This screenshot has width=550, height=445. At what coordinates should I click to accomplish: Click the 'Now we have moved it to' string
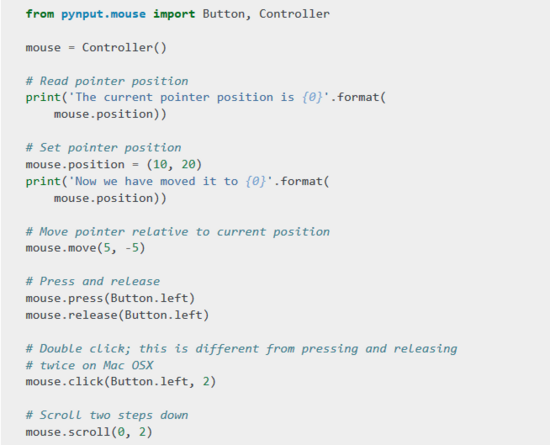156,181
